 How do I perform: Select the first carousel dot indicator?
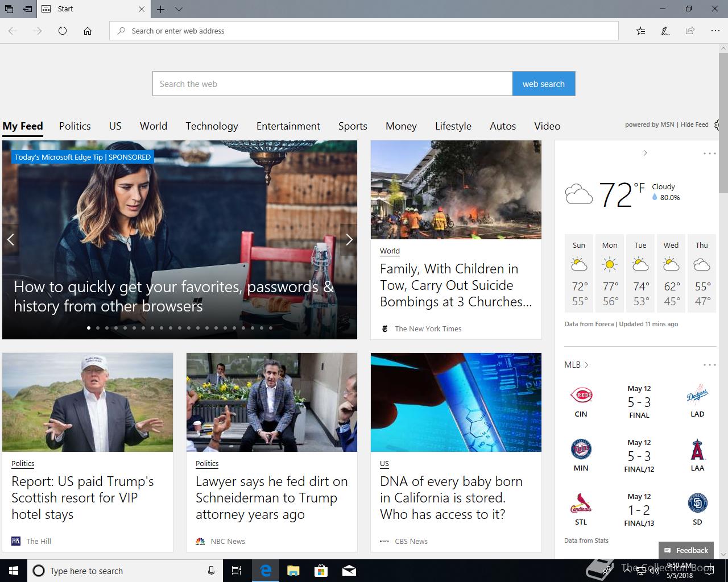coord(89,328)
